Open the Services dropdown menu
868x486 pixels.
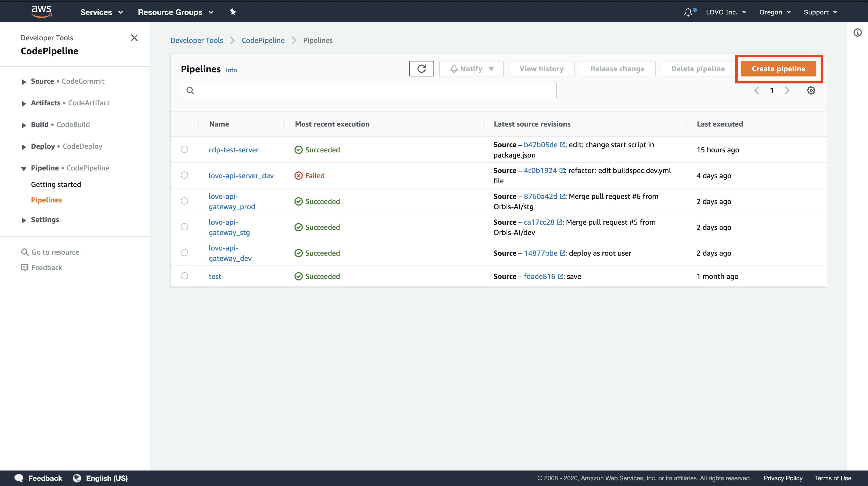102,12
